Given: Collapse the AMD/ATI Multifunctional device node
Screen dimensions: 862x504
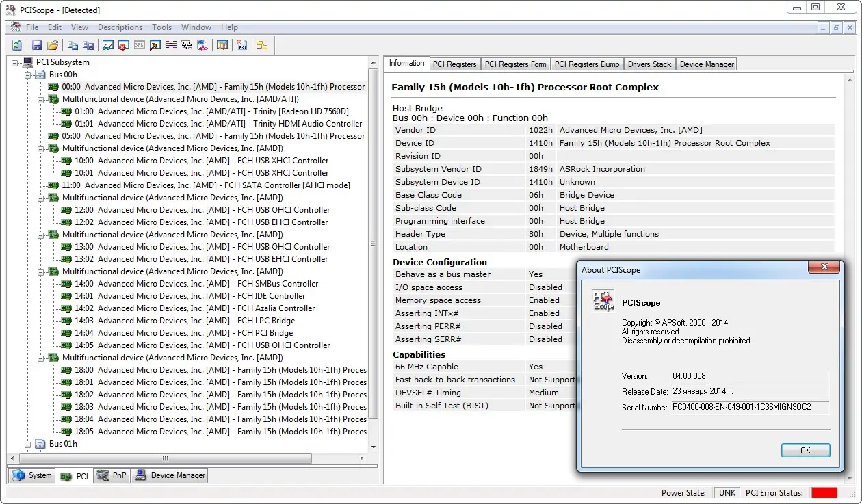Looking at the screenshot, I should pyautogui.click(x=41, y=99).
